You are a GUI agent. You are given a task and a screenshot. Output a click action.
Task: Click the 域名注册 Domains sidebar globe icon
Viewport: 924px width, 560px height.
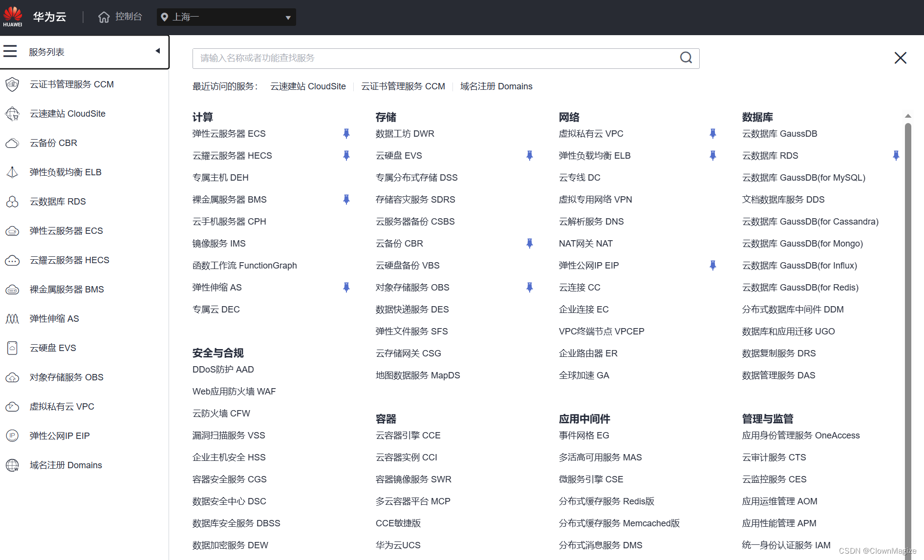pos(12,465)
